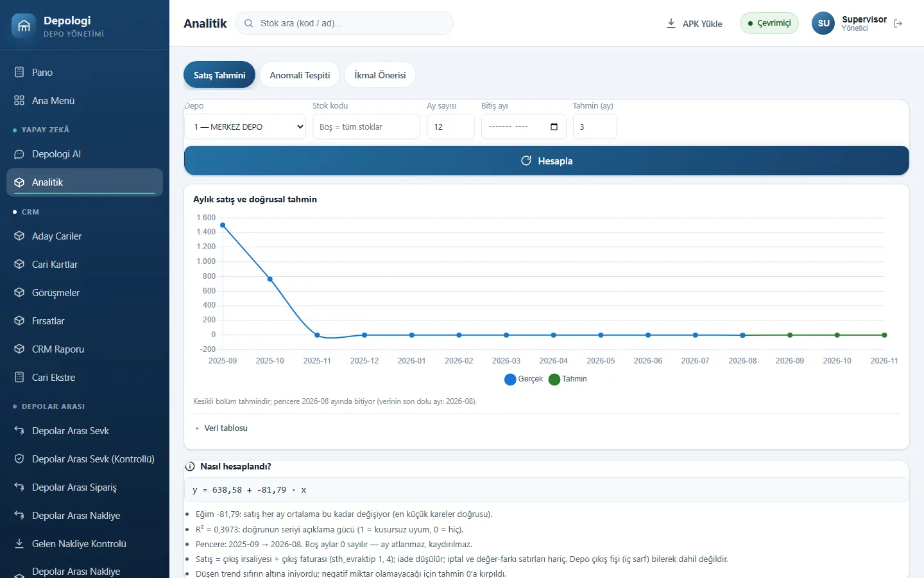Click the 2025-09 data point on chart
Viewport: 924px width, 578px height.
pos(223,225)
